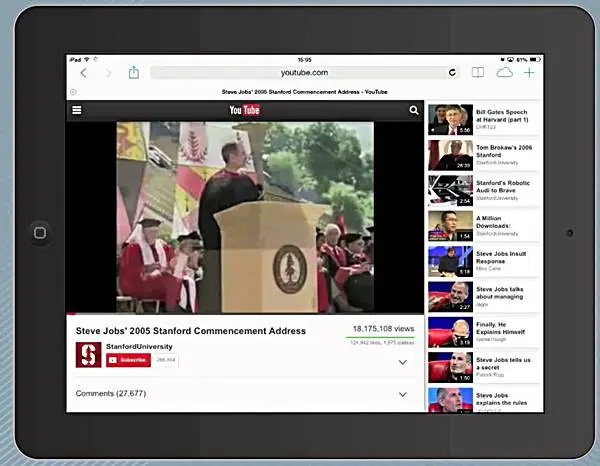Open Steve Jobs talks about managing thumbnail
Screen dimensions: 600x466
(x=450, y=297)
